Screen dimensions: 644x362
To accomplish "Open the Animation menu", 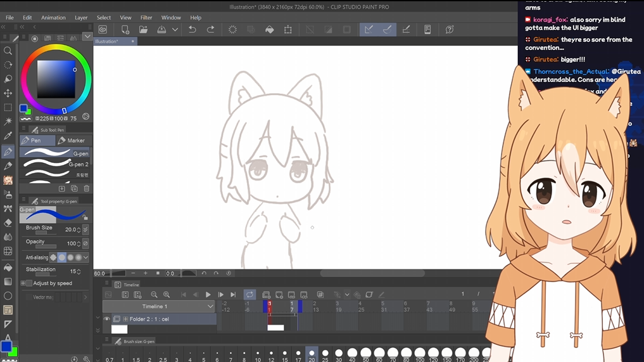I will [53, 18].
